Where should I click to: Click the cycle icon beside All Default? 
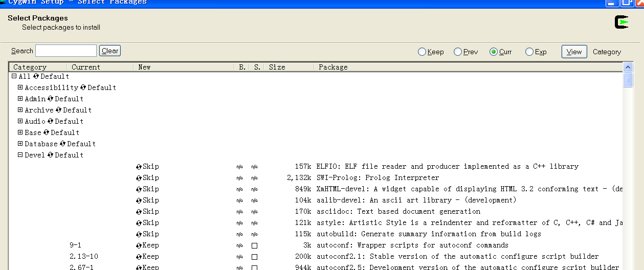pyautogui.click(x=36, y=76)
